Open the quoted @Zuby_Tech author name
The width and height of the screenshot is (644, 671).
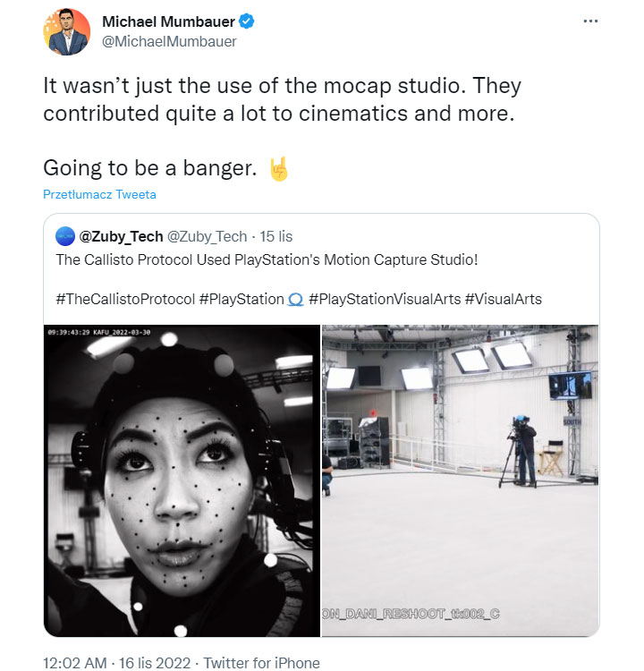point(121,237)
